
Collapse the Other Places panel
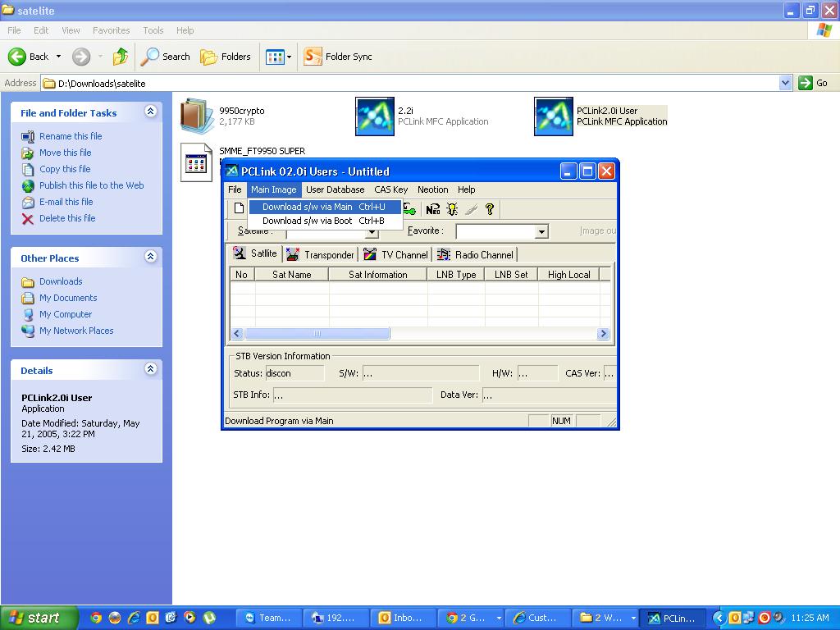[151, 257]
